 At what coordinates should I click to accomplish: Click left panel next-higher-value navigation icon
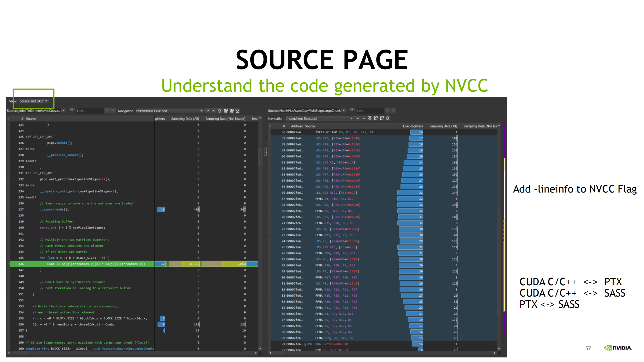coord(226,111)
